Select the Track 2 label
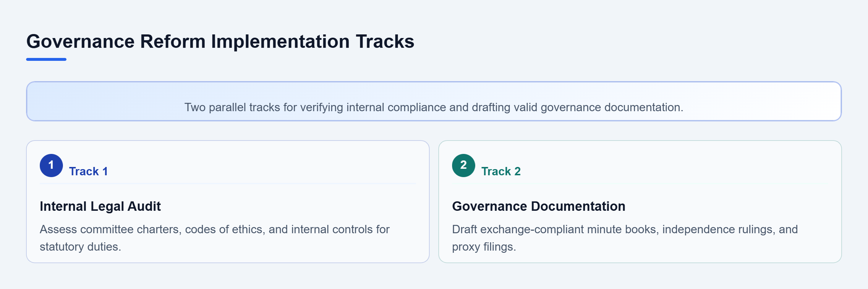 click(x=501, y=171)
